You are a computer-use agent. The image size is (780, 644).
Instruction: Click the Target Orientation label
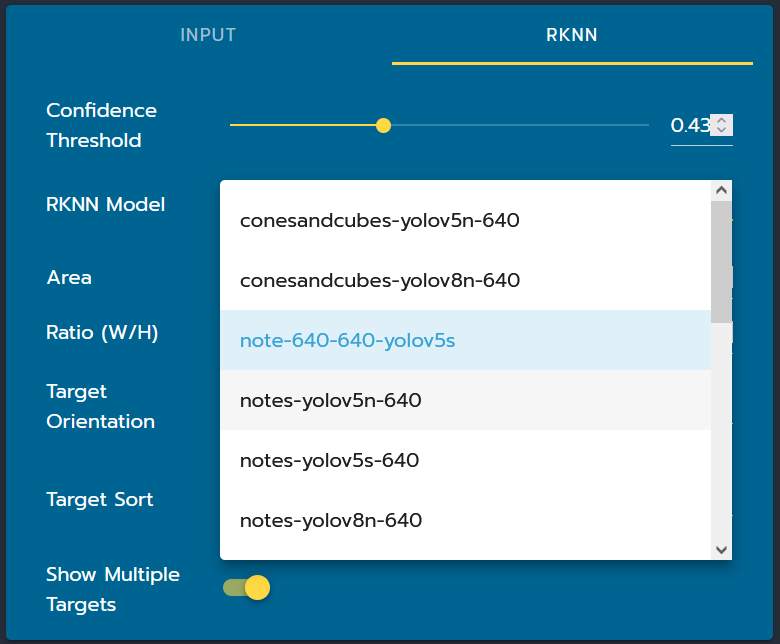coord(100,406)
